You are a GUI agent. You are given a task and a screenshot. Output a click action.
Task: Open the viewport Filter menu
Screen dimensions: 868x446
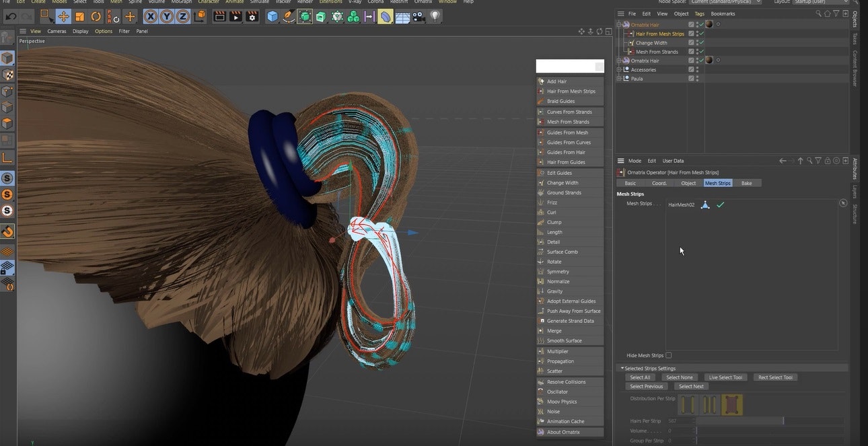[124, 31]
